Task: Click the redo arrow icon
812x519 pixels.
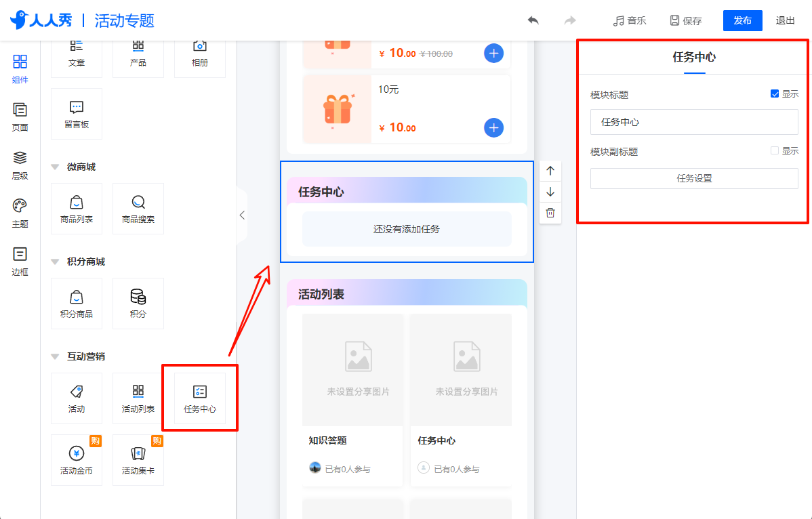Action: (x=569, y=21)
